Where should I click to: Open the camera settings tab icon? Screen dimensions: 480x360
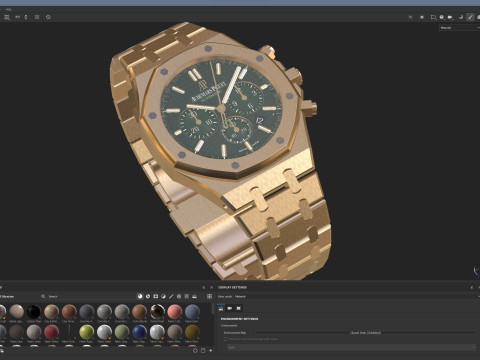pyautogui.click(x=229, y=308)
